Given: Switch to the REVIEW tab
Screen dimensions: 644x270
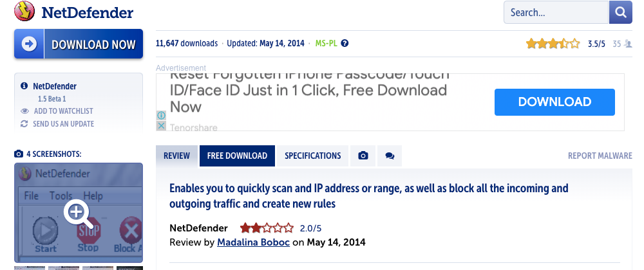Looking at the screenshot, I should point(176,156).
